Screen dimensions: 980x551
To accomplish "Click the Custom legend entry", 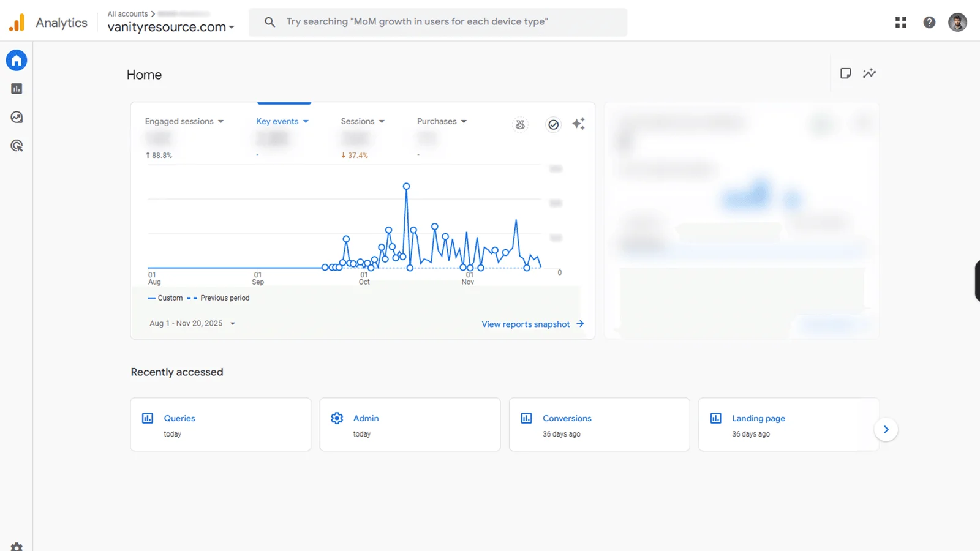I will pyautogui.click(x=165, y=298).
